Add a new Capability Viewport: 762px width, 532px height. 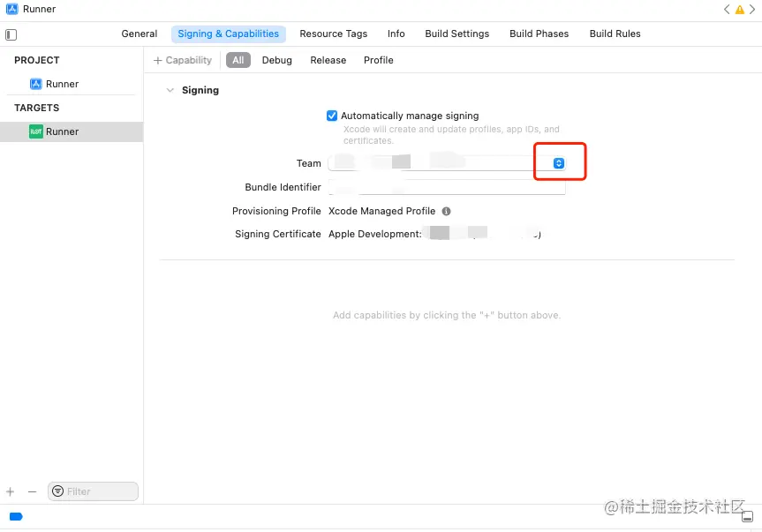click(x=183, y=60)
